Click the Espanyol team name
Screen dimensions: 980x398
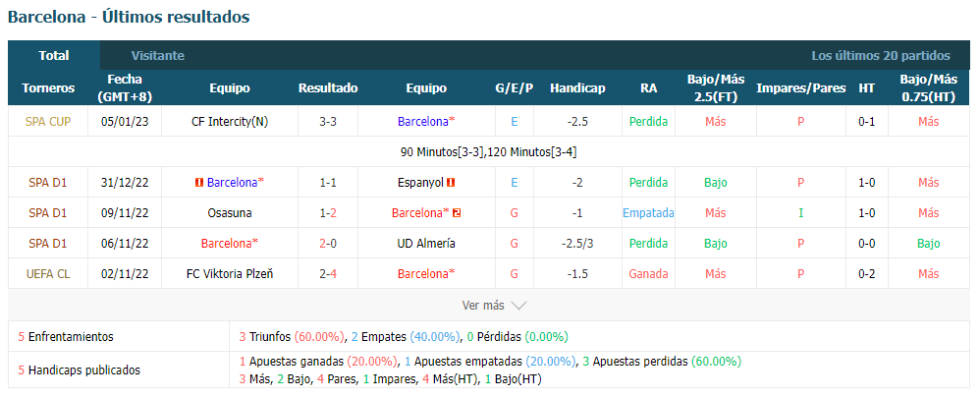(x=420, y=183)
